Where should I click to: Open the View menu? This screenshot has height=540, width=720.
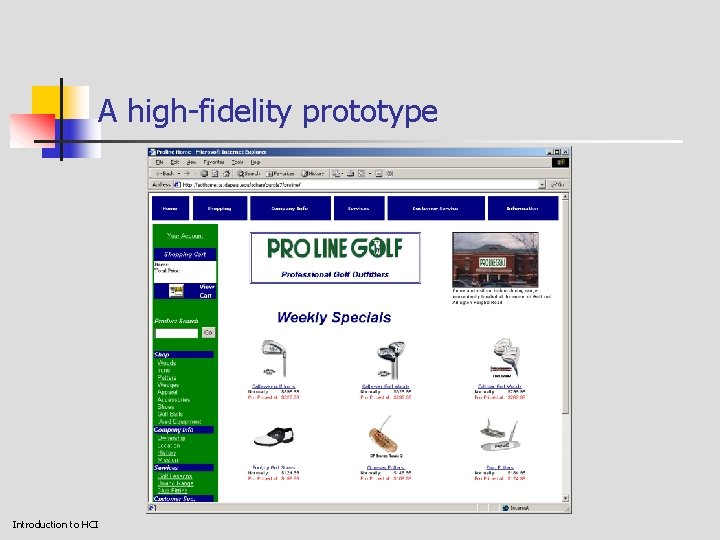point(191,163)
